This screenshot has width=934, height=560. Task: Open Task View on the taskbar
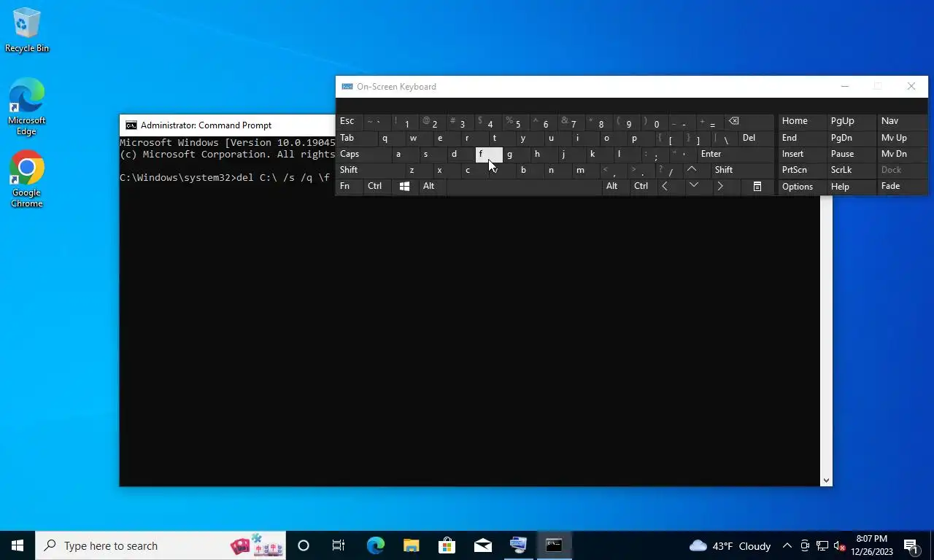(339, 545)
